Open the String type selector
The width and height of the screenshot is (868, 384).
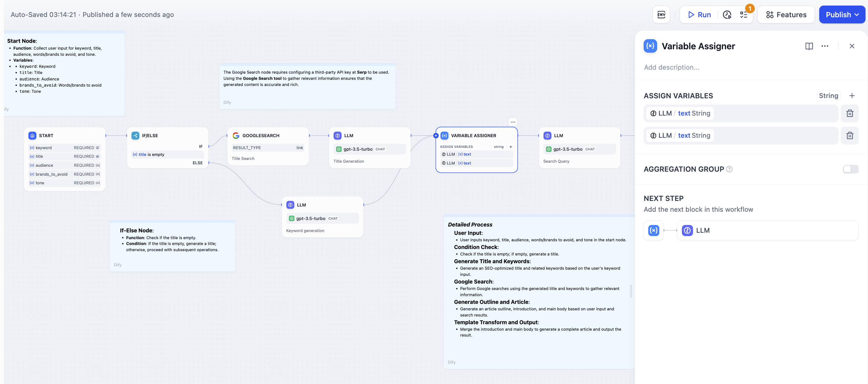click(x=828, y=96)
